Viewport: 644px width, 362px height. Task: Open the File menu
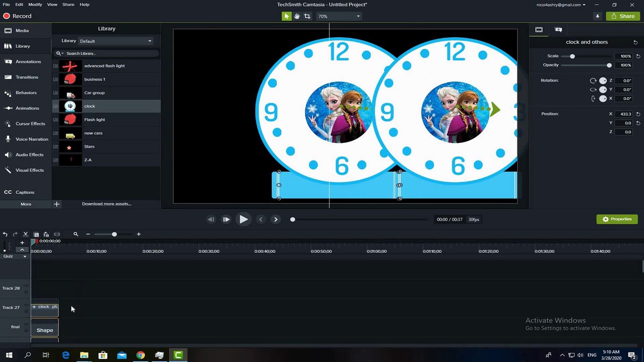pos(6,5)
